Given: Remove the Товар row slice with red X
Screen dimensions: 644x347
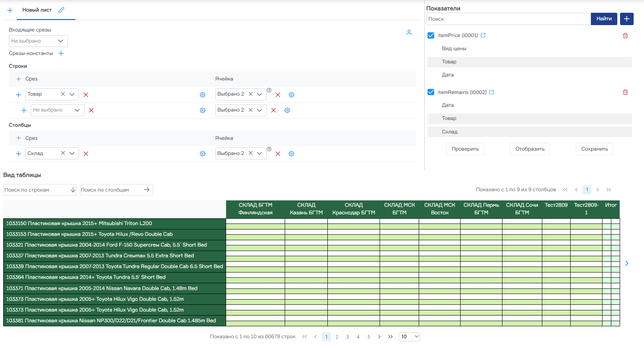Looking at the screenshot, I should click(x=86, y=95).
